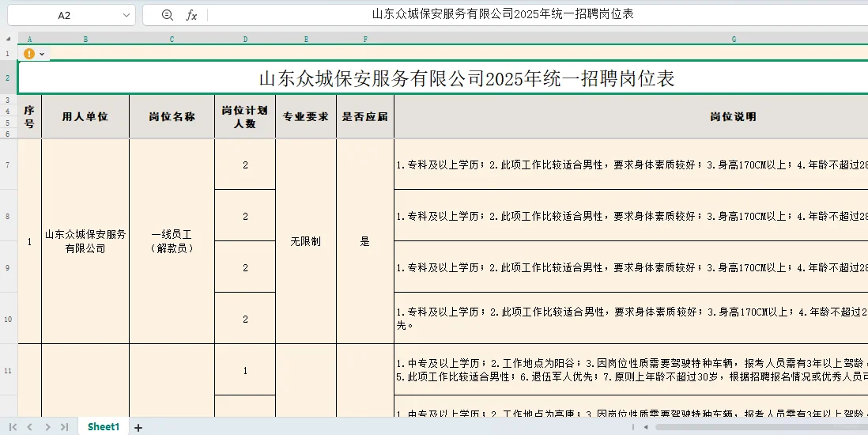Image resolution: width=868 pixels, height=435 pixels.
Task: Click the planned count 2 in row 10
Action: coord(245,319)
